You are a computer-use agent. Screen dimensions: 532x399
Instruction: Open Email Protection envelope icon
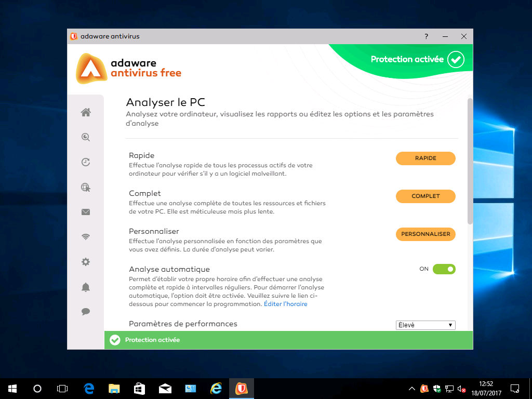[86, 211]
